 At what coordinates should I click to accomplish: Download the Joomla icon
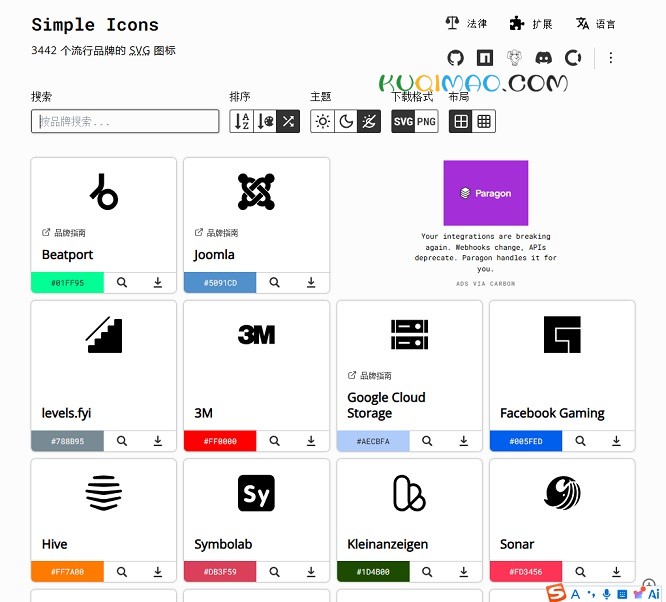pos(311,283)
